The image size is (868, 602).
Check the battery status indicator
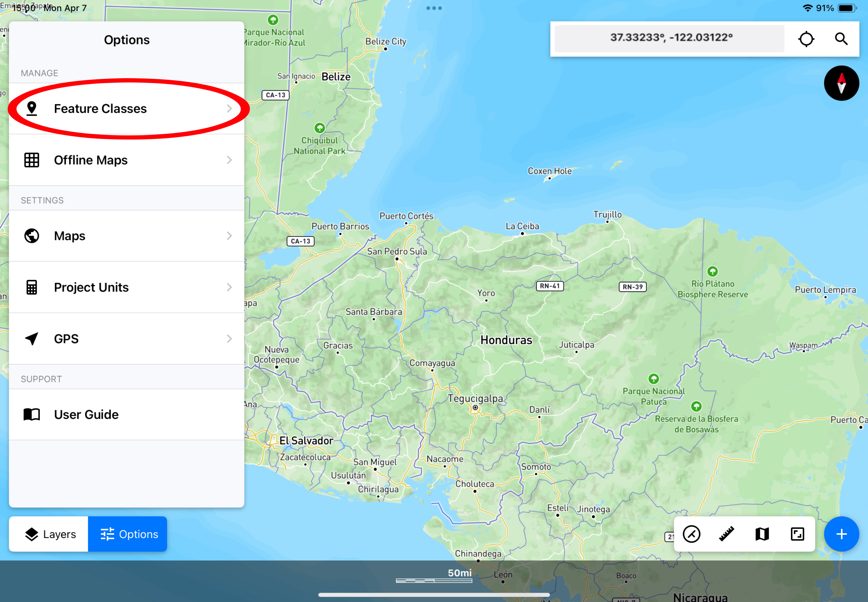point(847,8)
